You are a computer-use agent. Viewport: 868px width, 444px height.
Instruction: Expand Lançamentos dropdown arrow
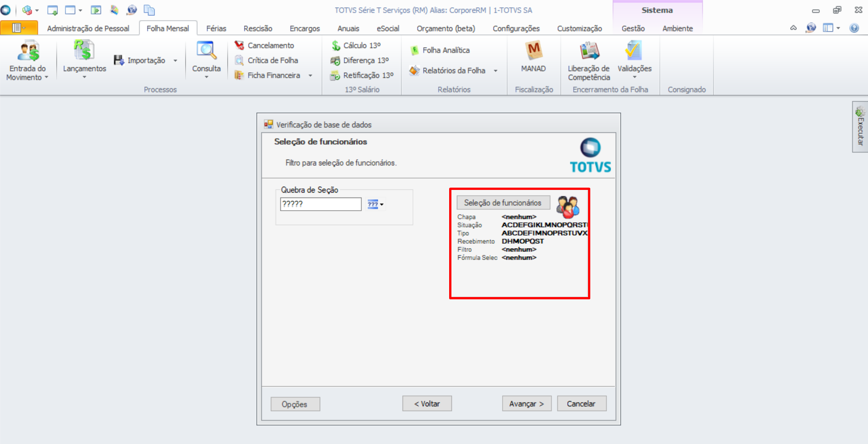coord(84,77)
